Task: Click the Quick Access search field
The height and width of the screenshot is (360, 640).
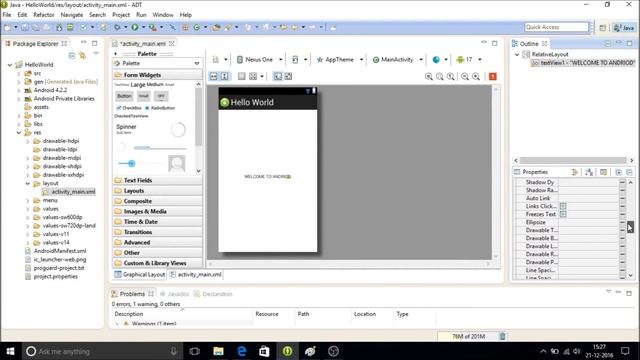Action: pyautogui.click(x=557, y=27)
